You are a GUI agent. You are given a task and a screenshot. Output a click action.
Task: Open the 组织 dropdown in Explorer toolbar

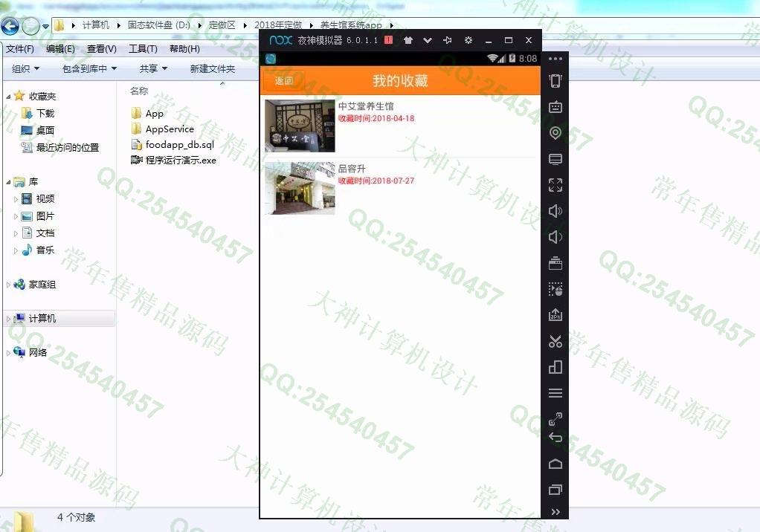tap(26, 69)
